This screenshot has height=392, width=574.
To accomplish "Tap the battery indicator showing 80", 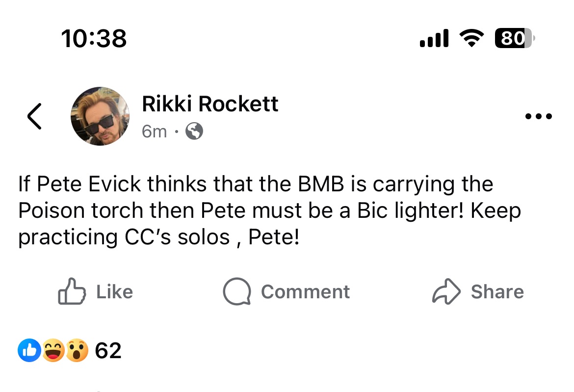I will pos(514,38).
